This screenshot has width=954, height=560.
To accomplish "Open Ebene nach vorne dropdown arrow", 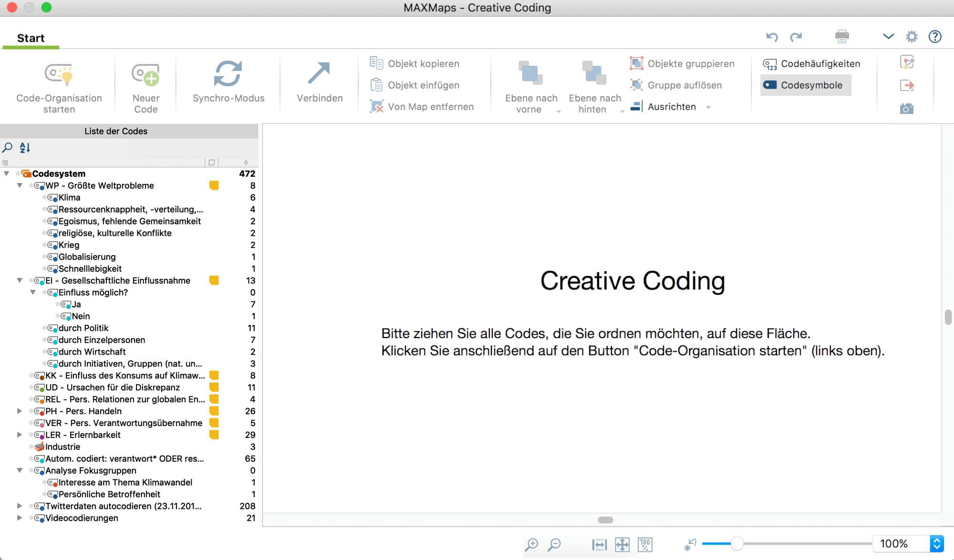I will tap(559, 112).
